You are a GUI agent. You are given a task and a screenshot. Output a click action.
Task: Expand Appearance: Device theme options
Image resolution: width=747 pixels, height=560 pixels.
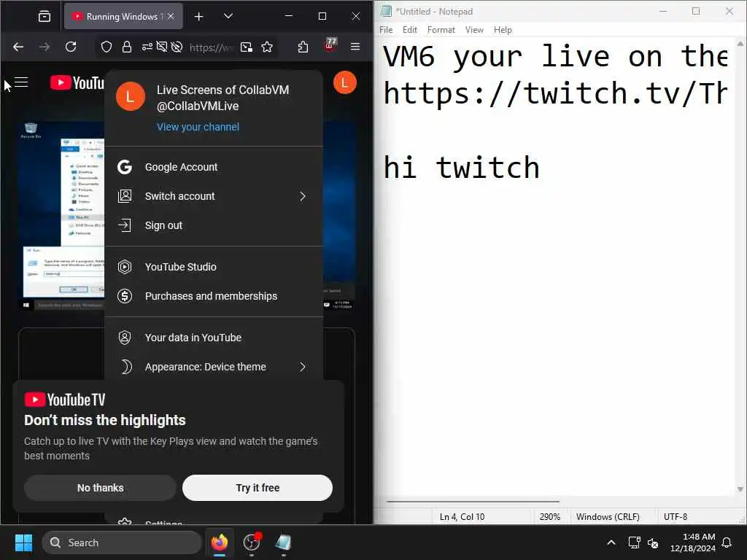click(214, 367)
